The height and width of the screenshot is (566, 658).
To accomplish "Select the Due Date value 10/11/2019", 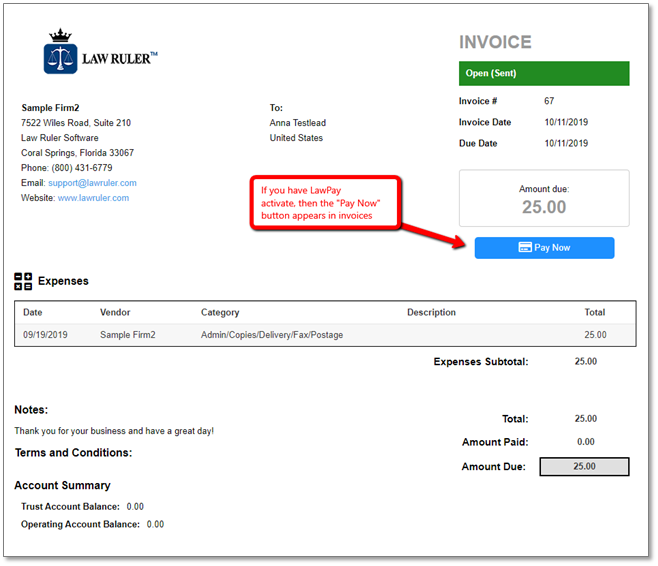I will click(566, 143).
